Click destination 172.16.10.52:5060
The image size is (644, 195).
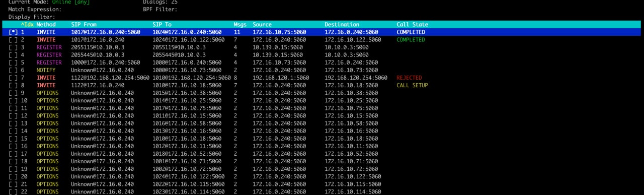coord(351,154)
